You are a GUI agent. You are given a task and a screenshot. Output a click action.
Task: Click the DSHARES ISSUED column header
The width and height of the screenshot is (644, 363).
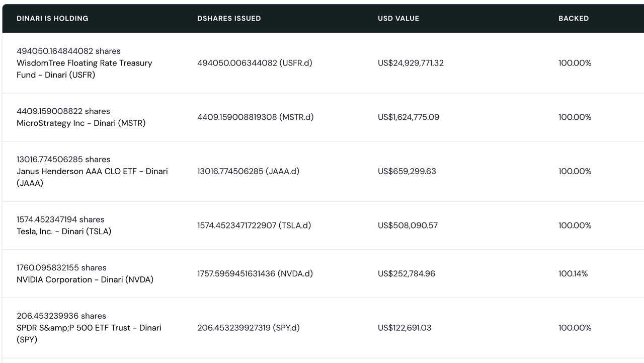point(229,18)
